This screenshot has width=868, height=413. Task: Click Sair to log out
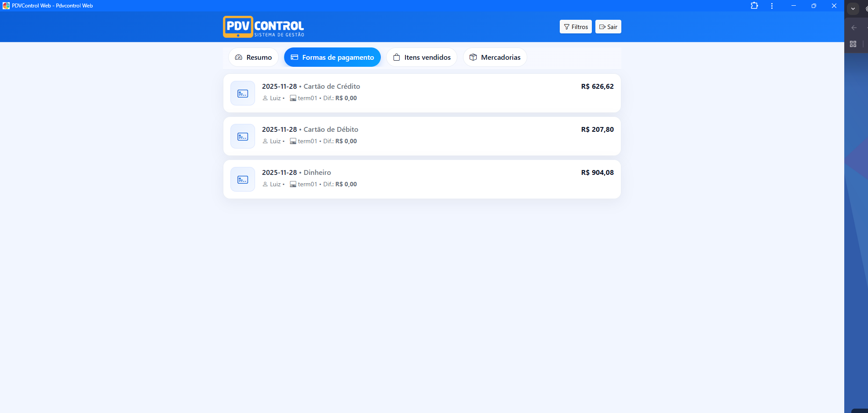(x=608, y=27)
